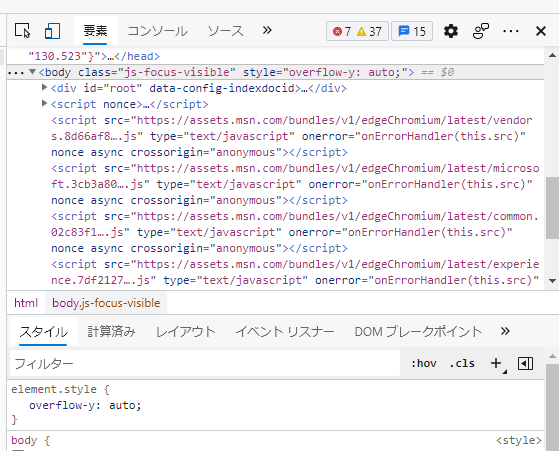
Task: Activate the inspect element picker tool
Action: click(x=23, y=31)
